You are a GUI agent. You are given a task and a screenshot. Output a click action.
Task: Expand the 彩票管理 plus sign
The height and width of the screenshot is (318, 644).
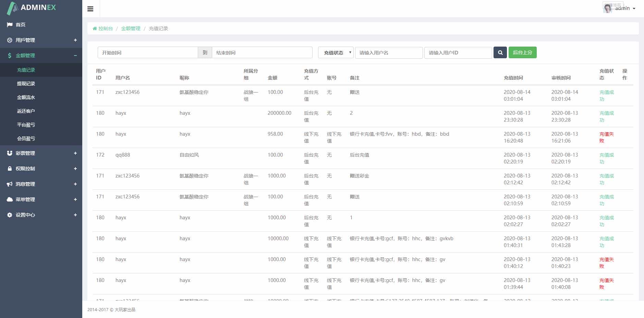coord(75,153)
